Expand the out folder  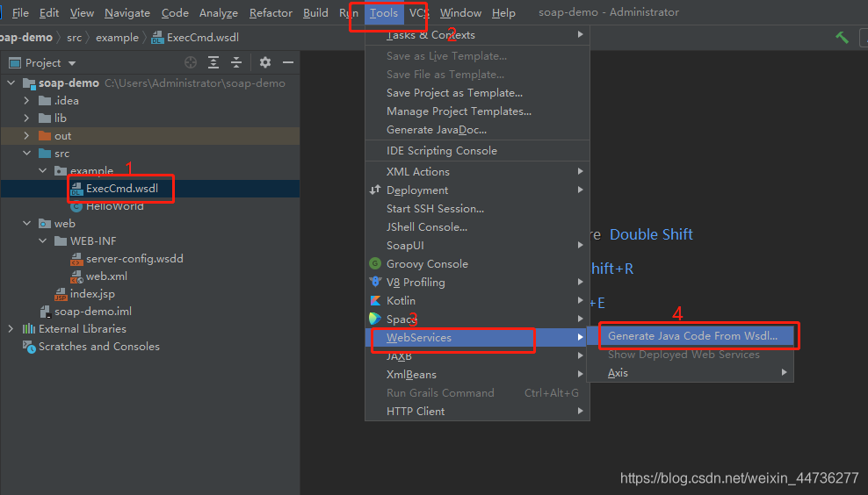[26, 136]
